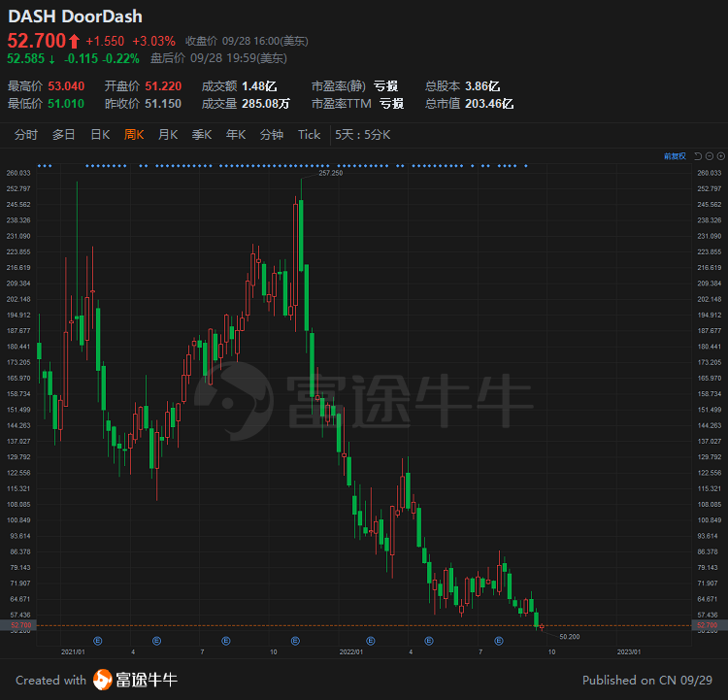The height and width of the screenshot is (700, 728).
Task: Click the 2021/01 date label on the time axis
Action: tap(73, 652)
